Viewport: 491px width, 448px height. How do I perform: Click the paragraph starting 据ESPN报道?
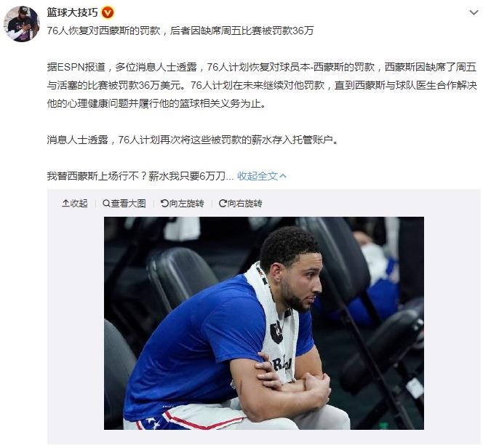coord(262,85)
